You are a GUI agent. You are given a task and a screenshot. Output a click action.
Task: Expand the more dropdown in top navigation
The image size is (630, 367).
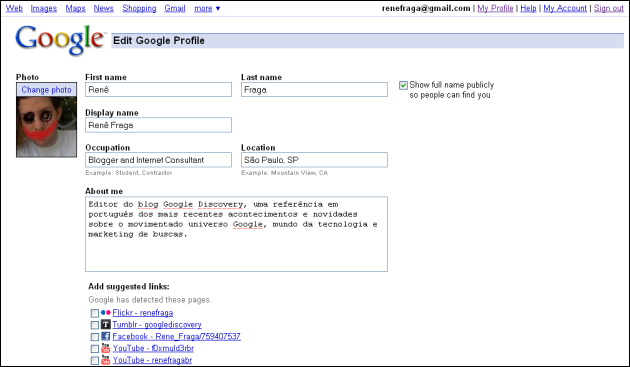point(207,8)
